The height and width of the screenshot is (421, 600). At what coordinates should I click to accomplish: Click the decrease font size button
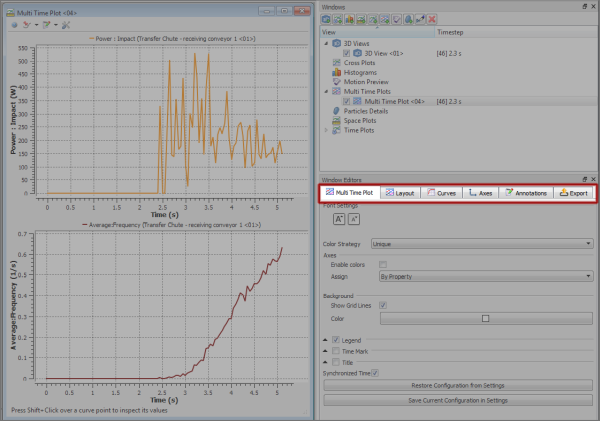click(355, 218)
